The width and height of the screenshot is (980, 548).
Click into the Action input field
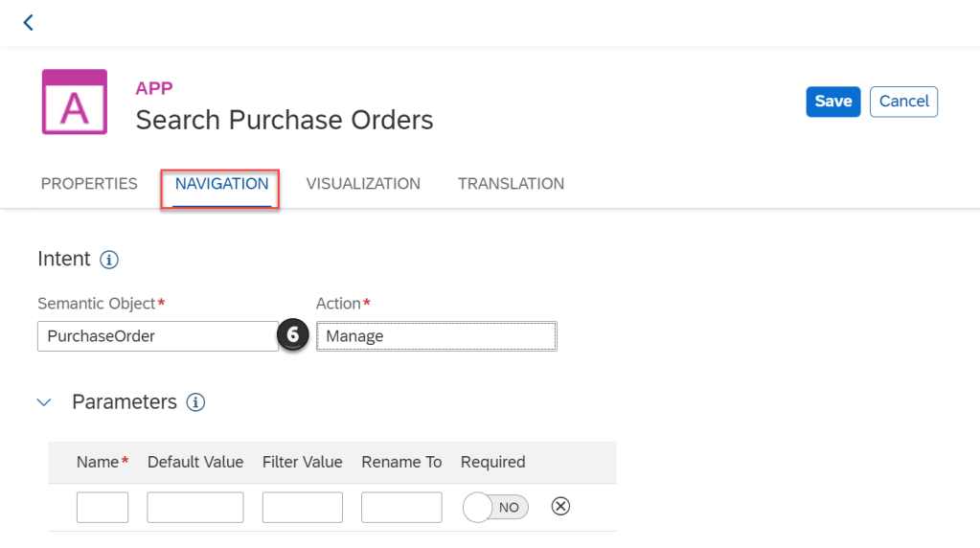pos(436,336)
